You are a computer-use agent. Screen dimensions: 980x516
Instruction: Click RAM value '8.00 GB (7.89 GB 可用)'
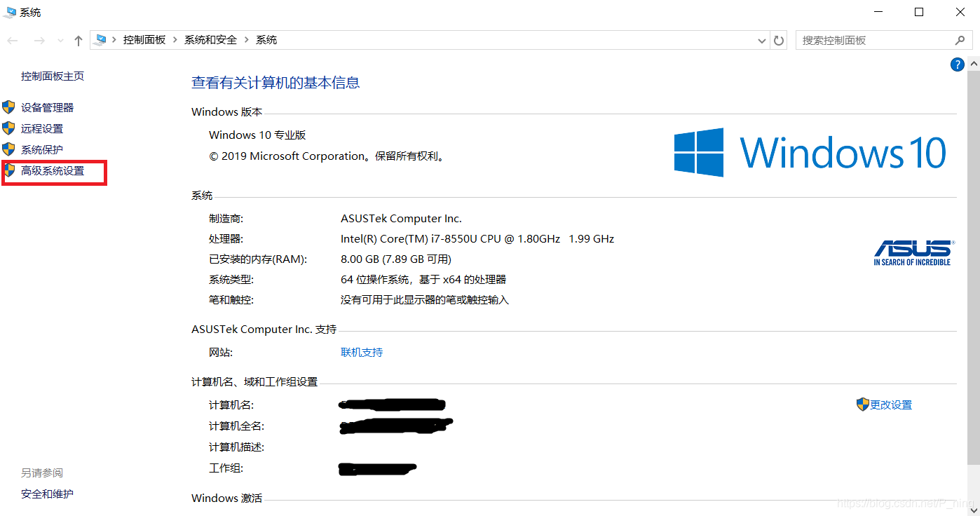(x=396, y=259)
